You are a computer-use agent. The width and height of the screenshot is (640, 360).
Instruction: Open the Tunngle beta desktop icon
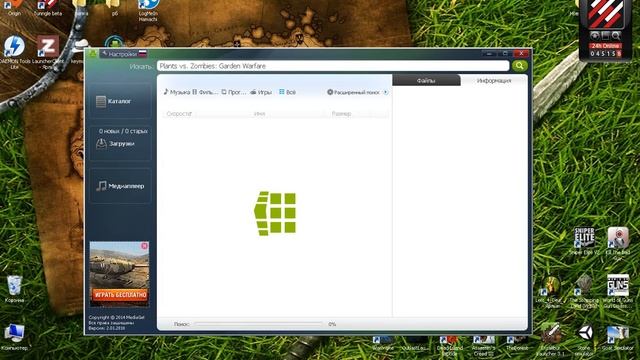click(48, 7)
